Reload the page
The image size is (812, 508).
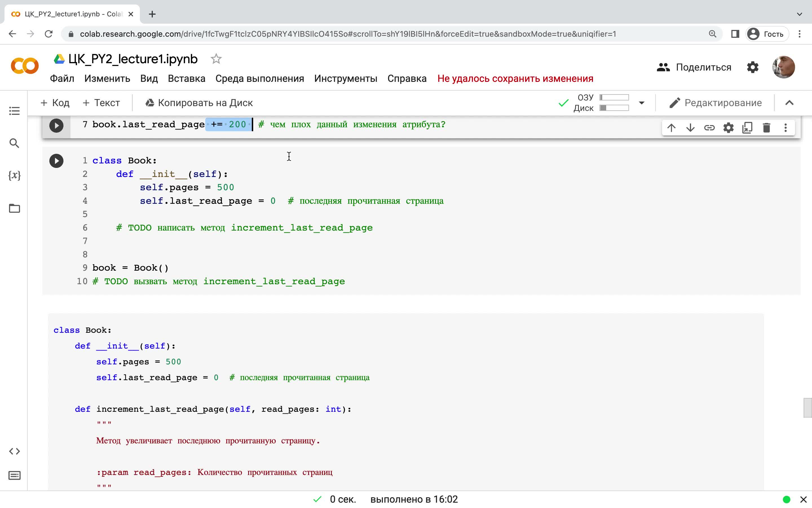49,34
